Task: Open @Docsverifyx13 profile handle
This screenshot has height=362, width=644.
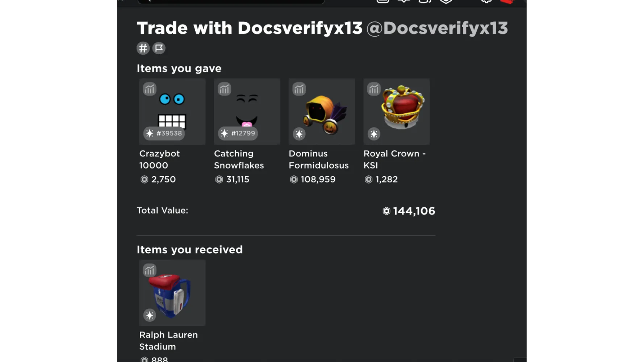Action: 437,28
